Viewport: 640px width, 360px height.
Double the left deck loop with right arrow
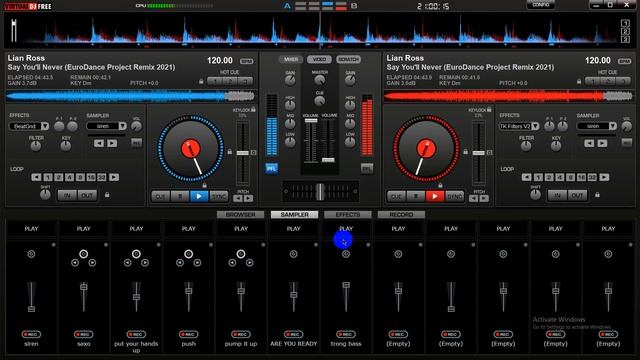coord(114,177)
